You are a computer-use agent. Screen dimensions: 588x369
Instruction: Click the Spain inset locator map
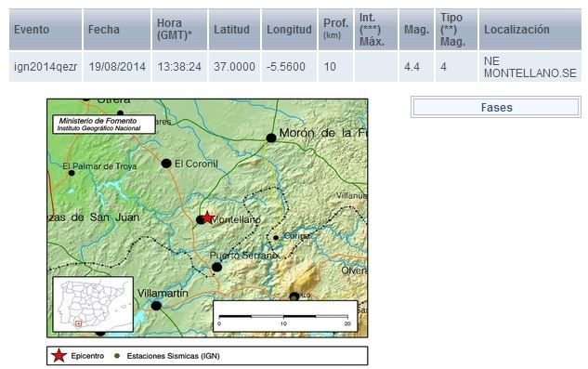point(93,304)
